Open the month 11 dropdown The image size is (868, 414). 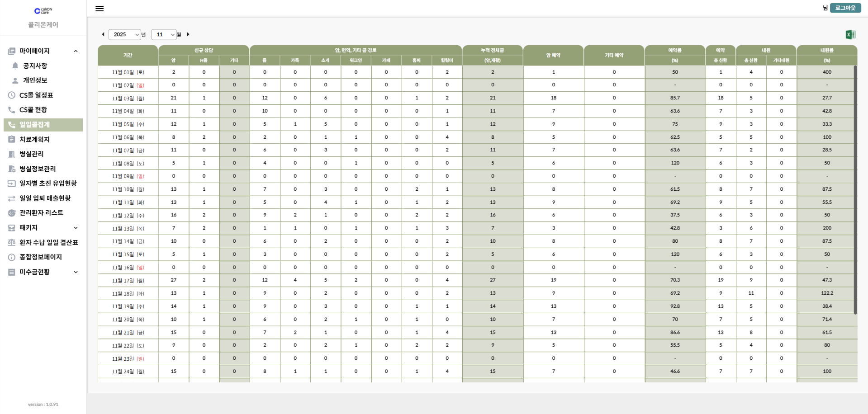(164, 34)
